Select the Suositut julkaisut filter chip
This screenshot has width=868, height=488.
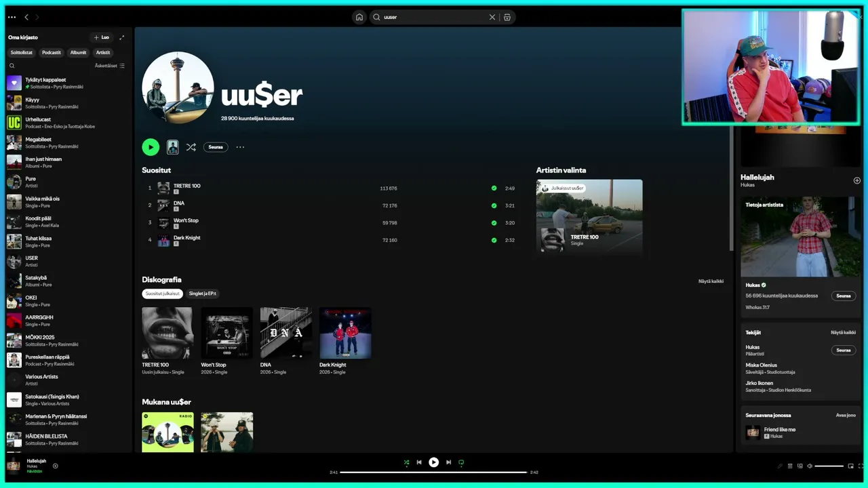(163, 293)
